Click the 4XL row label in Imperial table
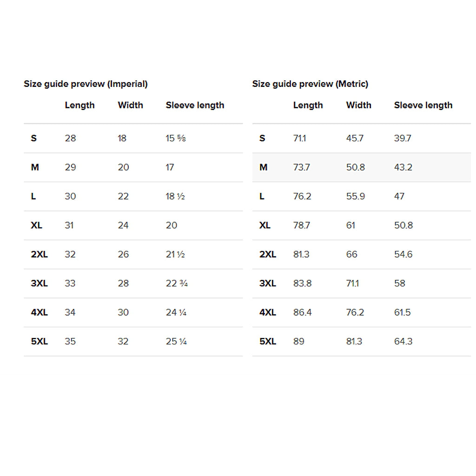476x476 pixels. pyautogui.click(x=39, y=312)
